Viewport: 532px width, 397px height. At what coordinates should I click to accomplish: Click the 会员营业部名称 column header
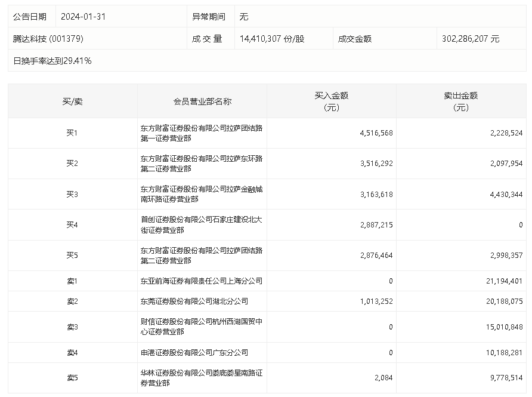[x=202, y=101]
